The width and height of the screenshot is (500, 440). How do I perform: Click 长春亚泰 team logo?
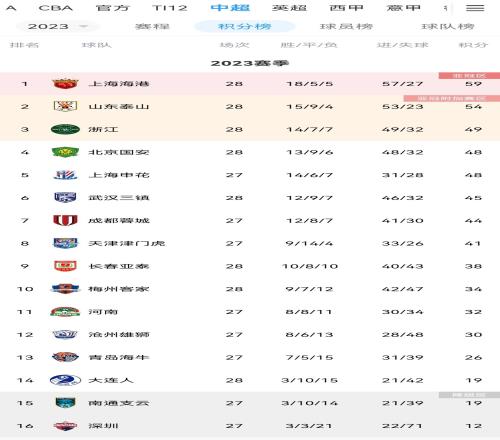[65, 266]
